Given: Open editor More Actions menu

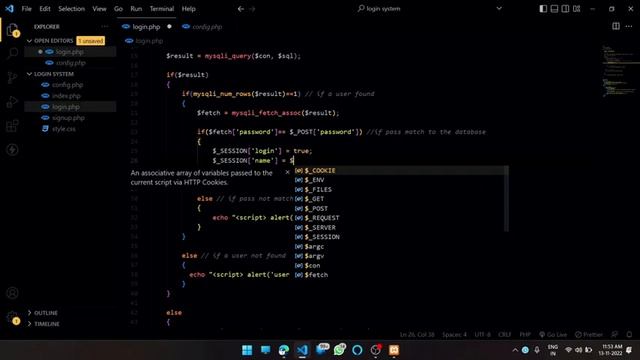Looking at the screenshot, I should click(x=629, y=27).
